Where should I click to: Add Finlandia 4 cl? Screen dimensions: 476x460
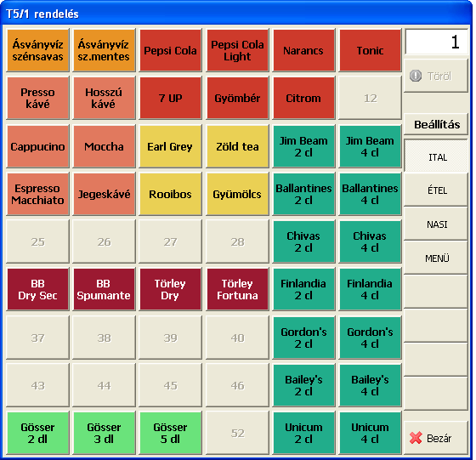370,289
